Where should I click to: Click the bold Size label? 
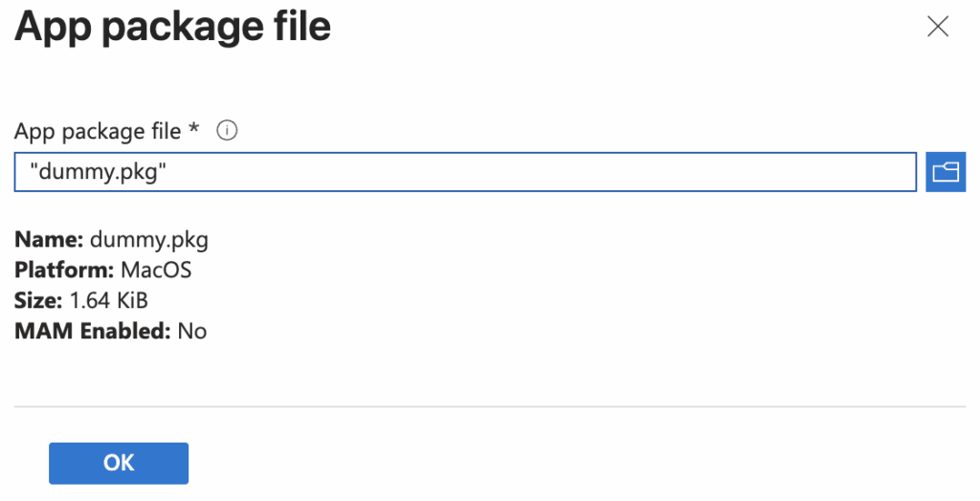click(37, 300)
